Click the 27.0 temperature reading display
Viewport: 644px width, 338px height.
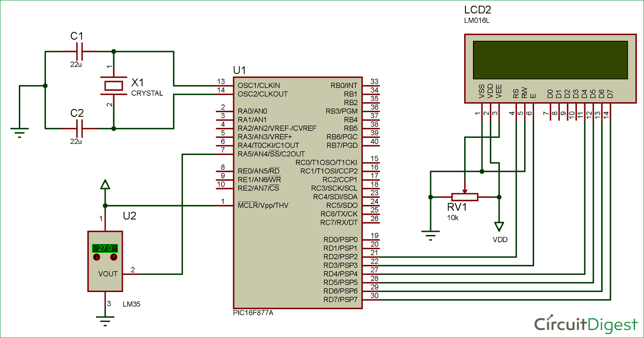coord(105,248)
